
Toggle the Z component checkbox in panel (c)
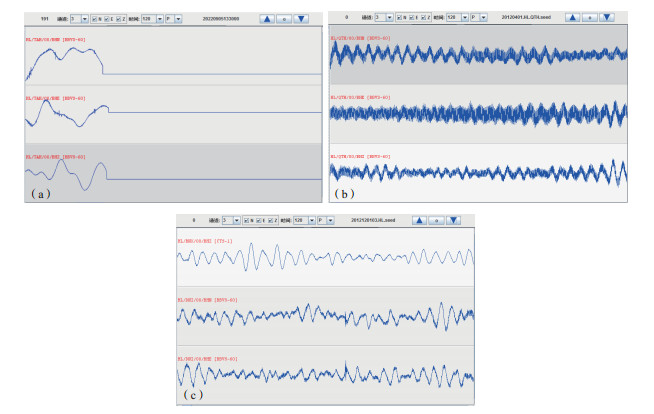tap(269, 220)
